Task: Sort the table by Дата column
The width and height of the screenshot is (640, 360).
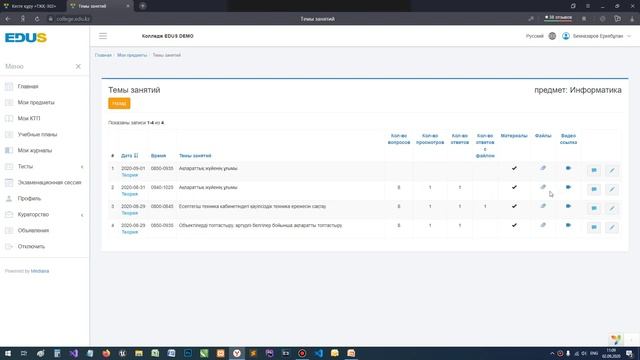Action: 129,156
